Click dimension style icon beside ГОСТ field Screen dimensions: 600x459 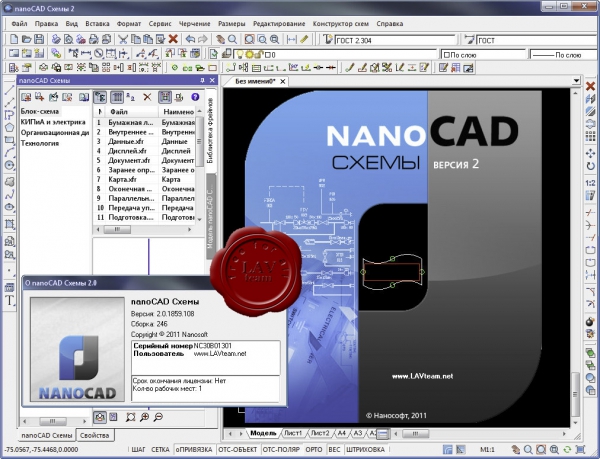coord(469,39)
